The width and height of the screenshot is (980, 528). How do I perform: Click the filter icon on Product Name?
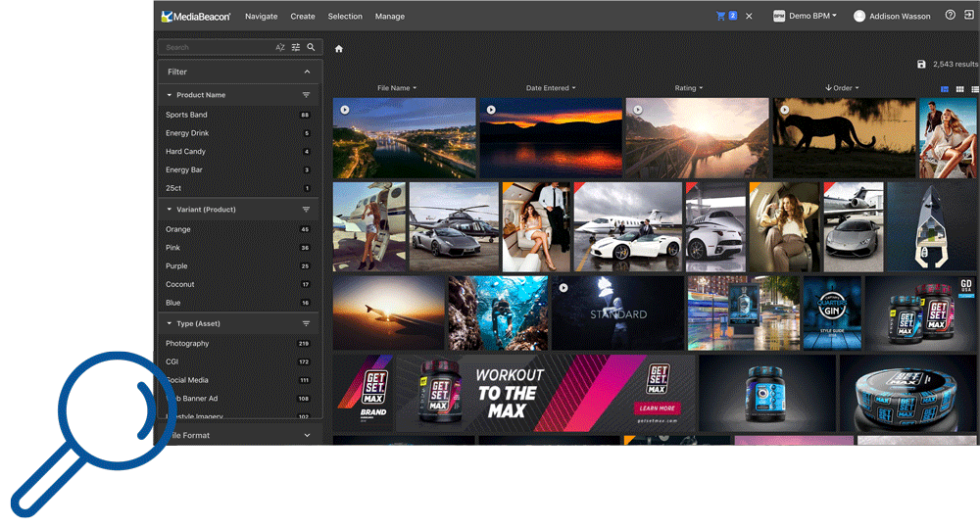[306, 95]
